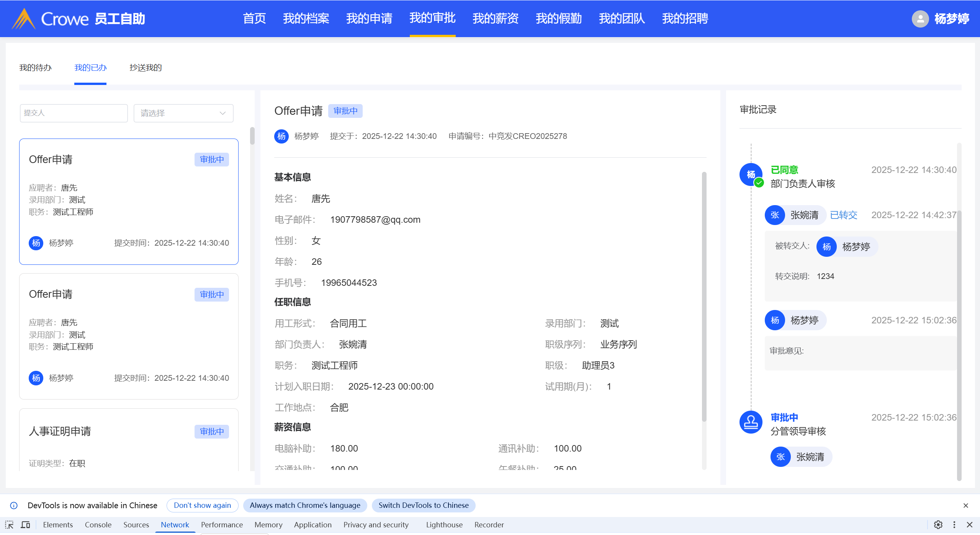
Task: Click the user avatar icon beside 杨梦婷
Action: [920, 19]
